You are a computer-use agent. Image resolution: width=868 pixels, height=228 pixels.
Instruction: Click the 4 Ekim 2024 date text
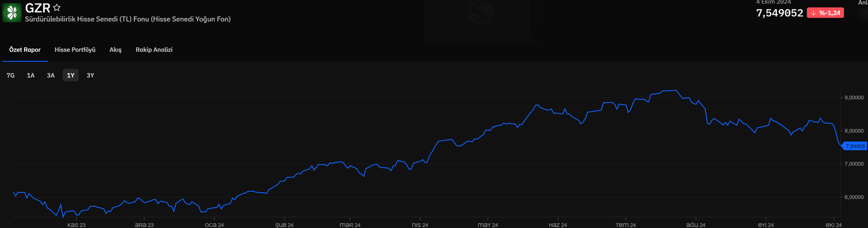point(773,2)
